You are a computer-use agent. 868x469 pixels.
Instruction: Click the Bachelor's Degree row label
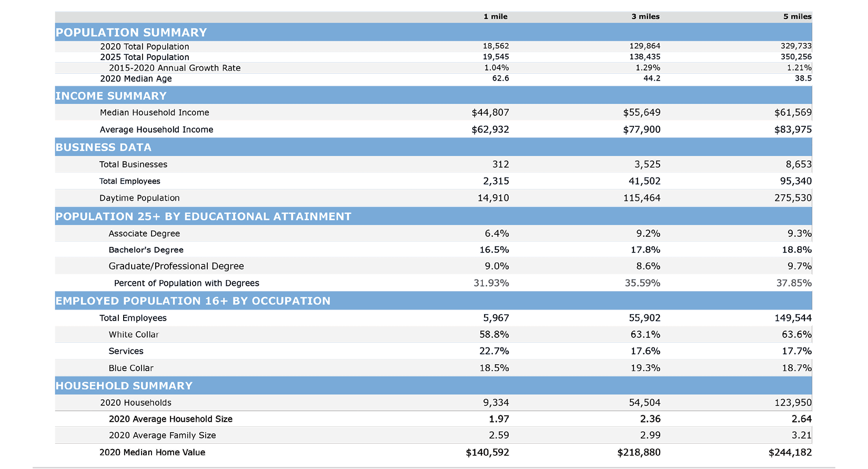point(146,250)
